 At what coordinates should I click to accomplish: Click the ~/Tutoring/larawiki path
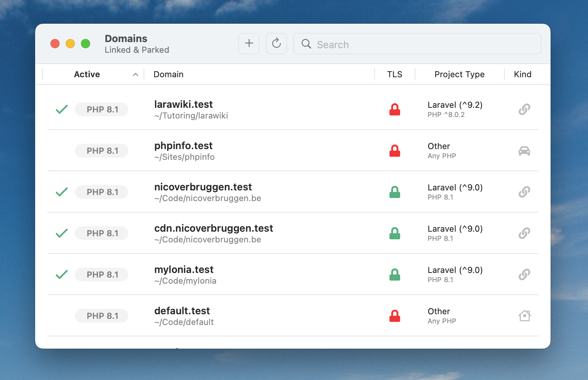pos(191,116)
